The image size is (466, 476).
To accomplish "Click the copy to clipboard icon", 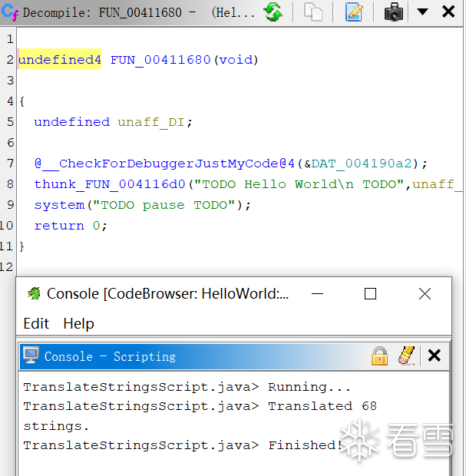I will click(313, 12).
